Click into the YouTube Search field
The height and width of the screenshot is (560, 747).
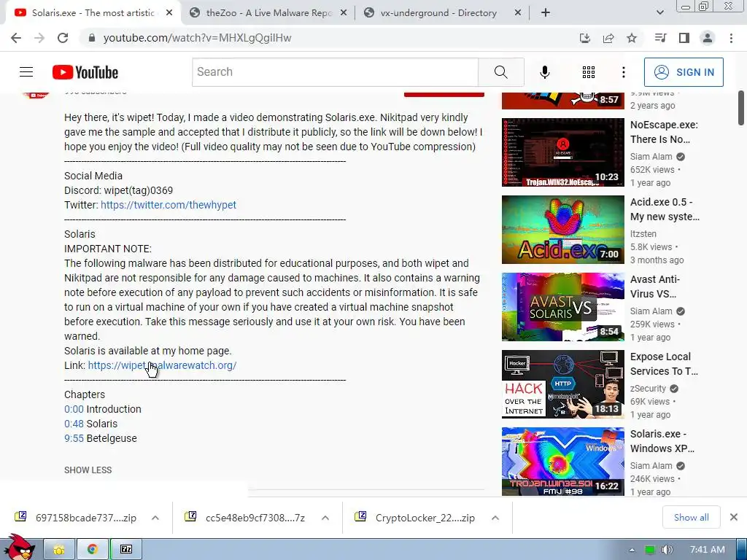click(335, 72)
